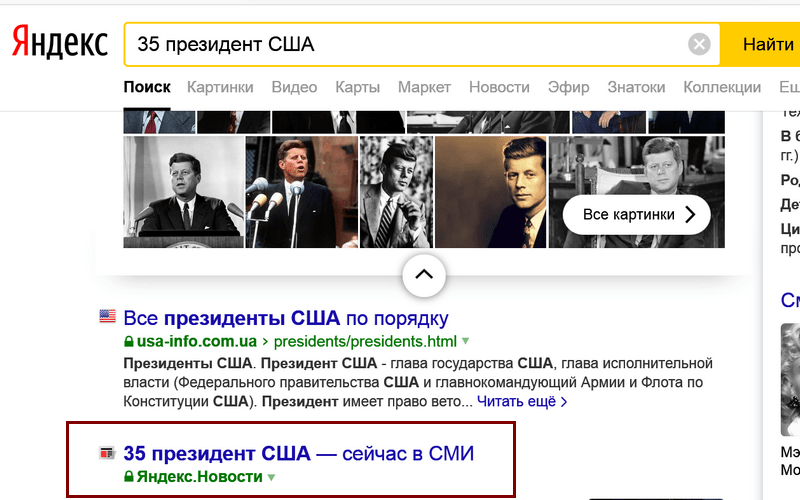Viewport: 800px width, 500px height.
Task: Switch to the Картинки tab
Action: click(220, 87)
